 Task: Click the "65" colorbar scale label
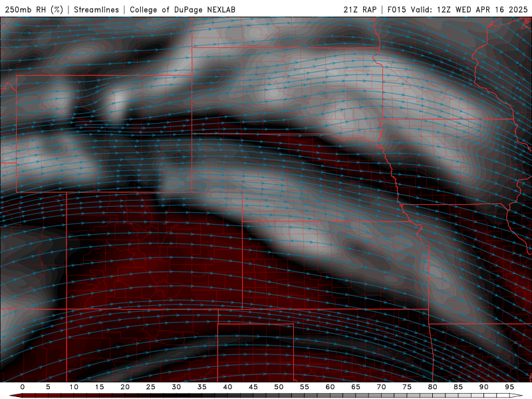[356, 387]
